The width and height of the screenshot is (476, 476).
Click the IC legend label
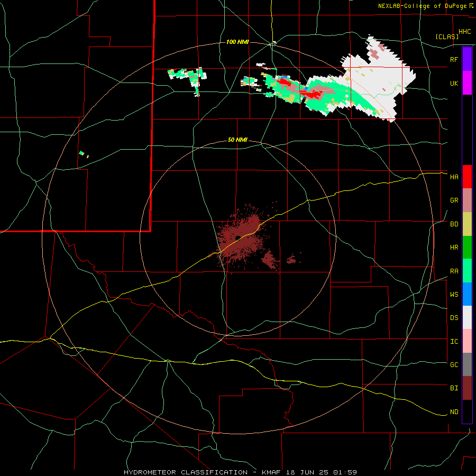point(454,342)
